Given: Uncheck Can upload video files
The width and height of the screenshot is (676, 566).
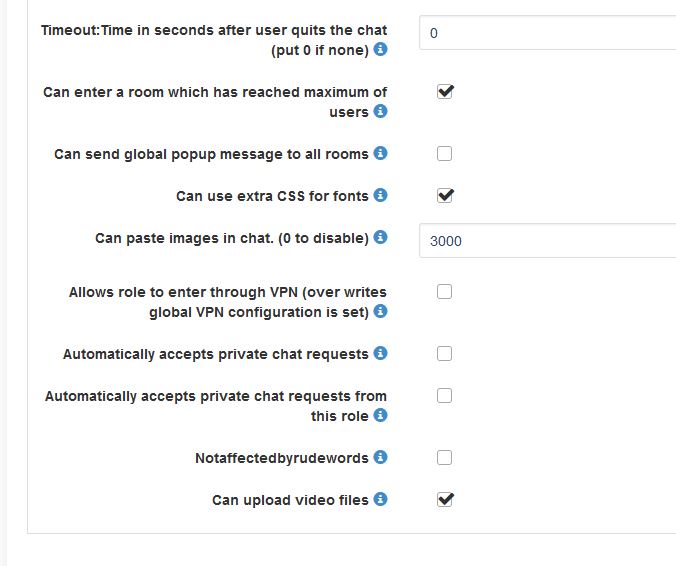Looking at the screenshot, I should (x=445, y=500).
